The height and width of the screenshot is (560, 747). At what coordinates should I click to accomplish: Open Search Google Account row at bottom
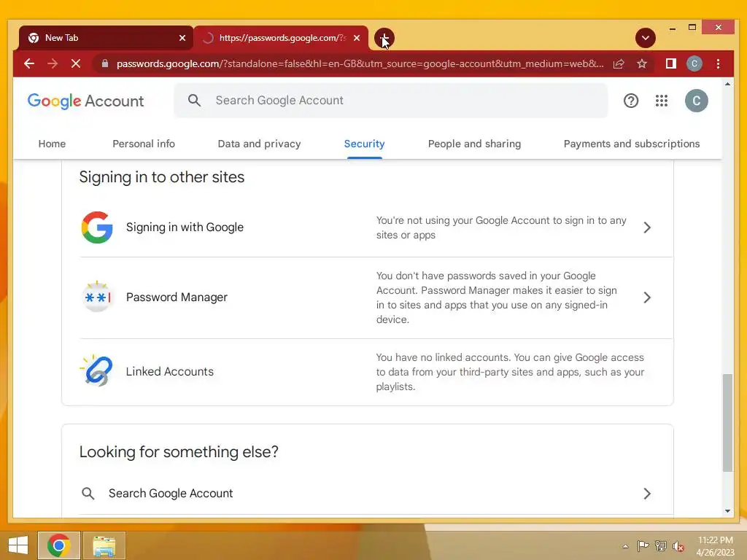tap(366, 494)
